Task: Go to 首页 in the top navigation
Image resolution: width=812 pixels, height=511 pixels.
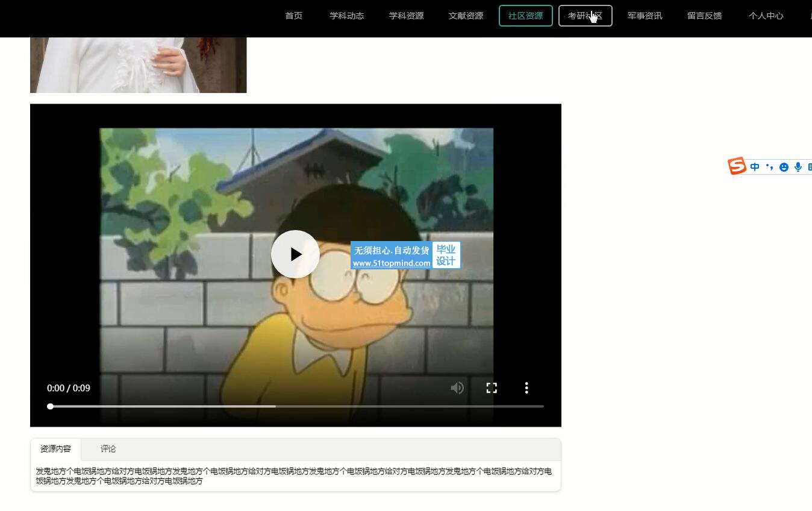Action: (294, 16)
